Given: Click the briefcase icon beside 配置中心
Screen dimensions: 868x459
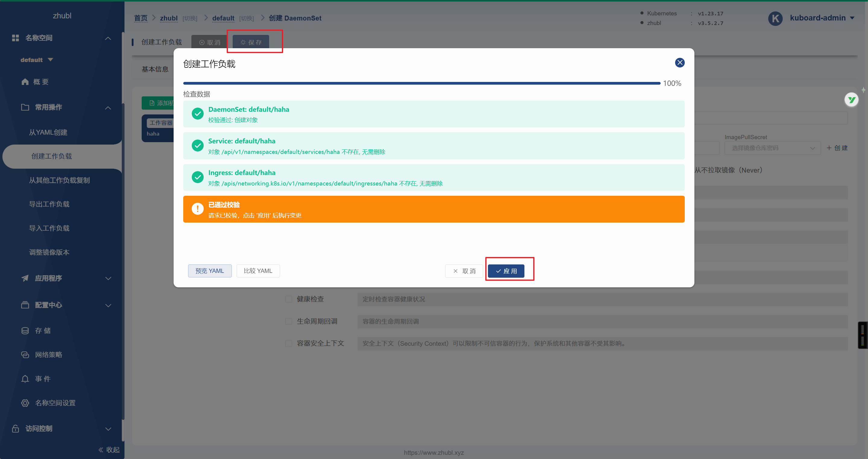Looking at the screenshot, I should click(x=25, y=305).
